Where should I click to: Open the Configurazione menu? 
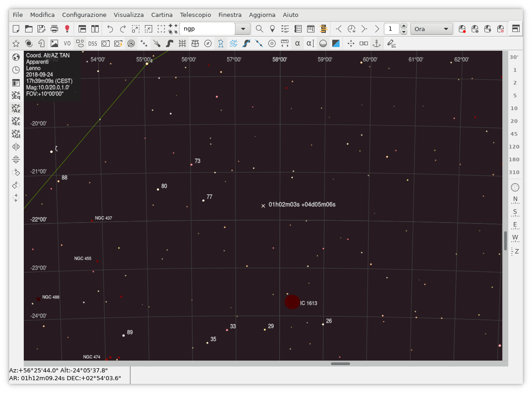84,15
